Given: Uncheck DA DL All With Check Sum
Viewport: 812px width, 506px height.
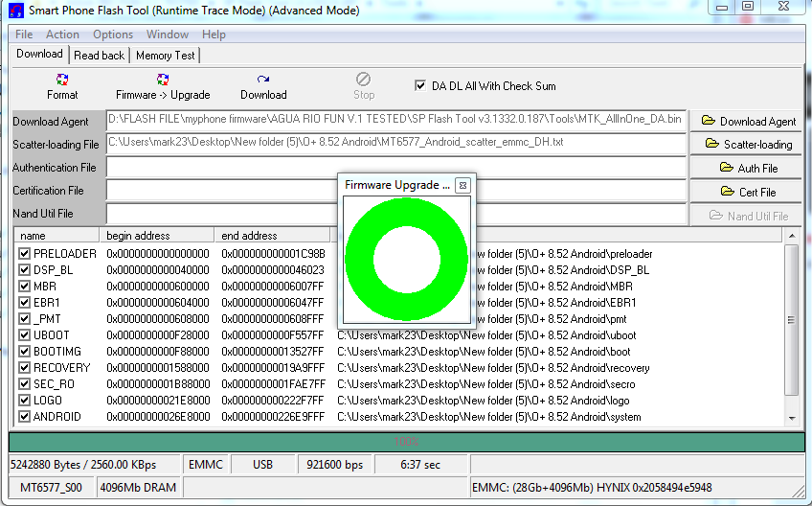Looking at the screenshot, I should [x=420, y=85].
